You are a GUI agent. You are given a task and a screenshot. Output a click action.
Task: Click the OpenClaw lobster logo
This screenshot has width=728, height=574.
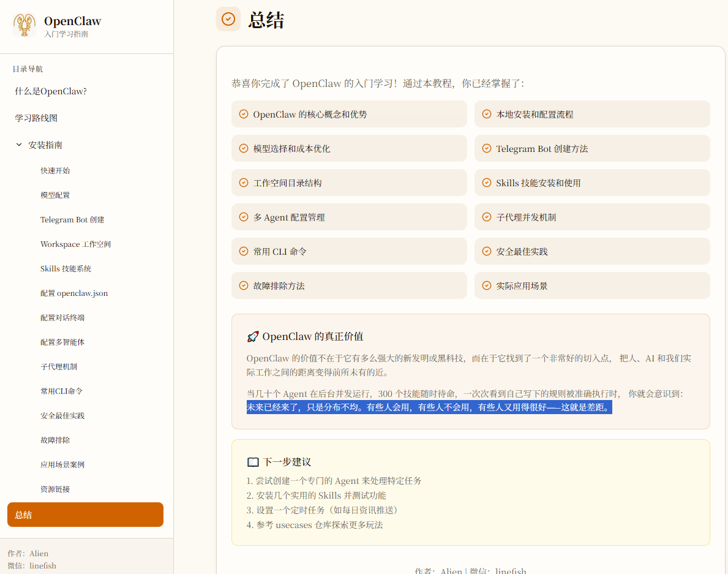click(x=24, y=25)
